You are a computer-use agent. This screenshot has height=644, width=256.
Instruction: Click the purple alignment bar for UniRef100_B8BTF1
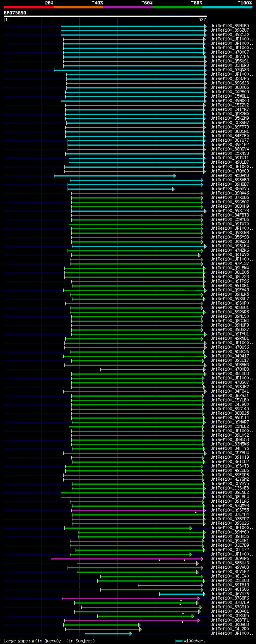pyautogui.click(x=132, y=620)
